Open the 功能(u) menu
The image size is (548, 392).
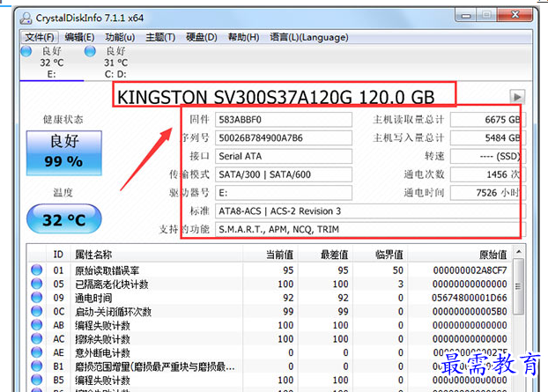coord(120,37)
